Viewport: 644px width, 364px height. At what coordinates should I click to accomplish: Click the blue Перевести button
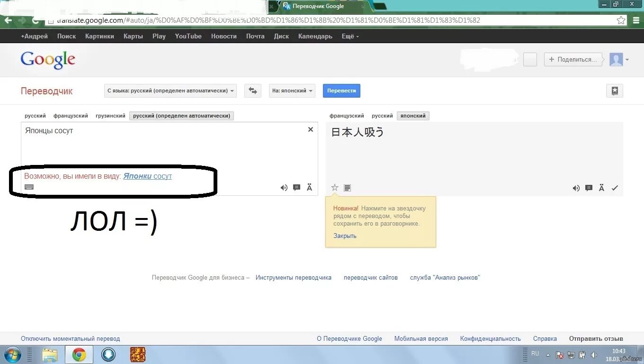tap(341, 91)
